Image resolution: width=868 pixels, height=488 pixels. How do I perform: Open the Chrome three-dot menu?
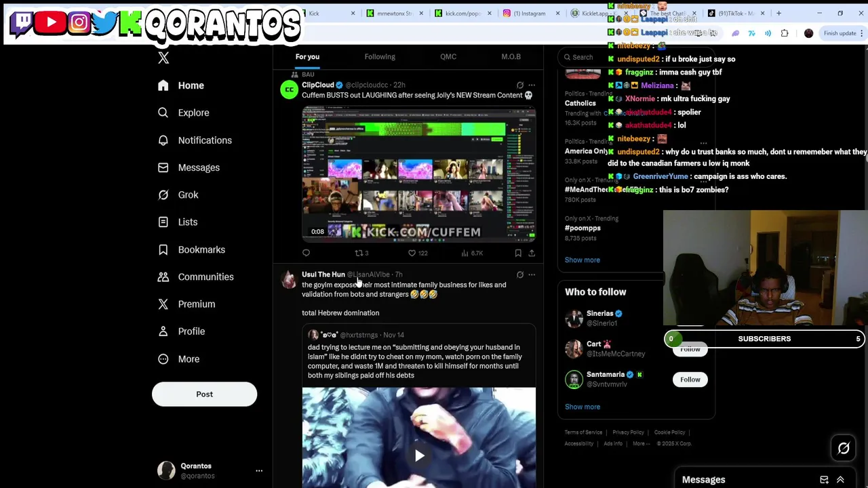861,33
